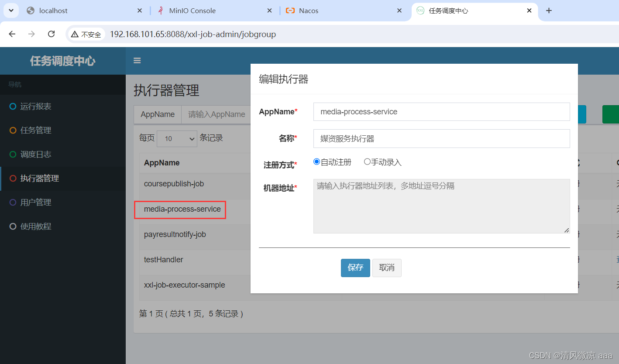Click the 机器地址 textarea
Image resolution: width=619 pixels, height=364 pixels.
(442, 206)
